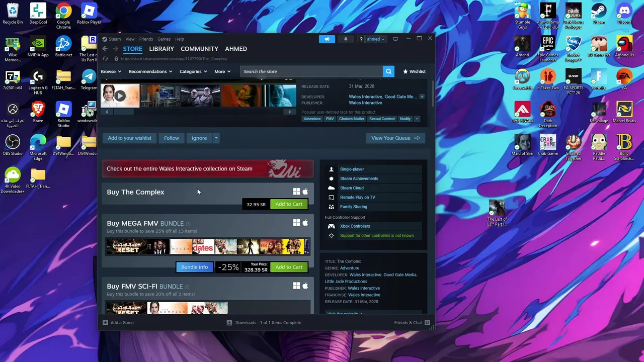The image size is (644, 362).
Task: Click the Remote Play on TV cast icon
Action: pyautogui.click(x=331, y=198)
